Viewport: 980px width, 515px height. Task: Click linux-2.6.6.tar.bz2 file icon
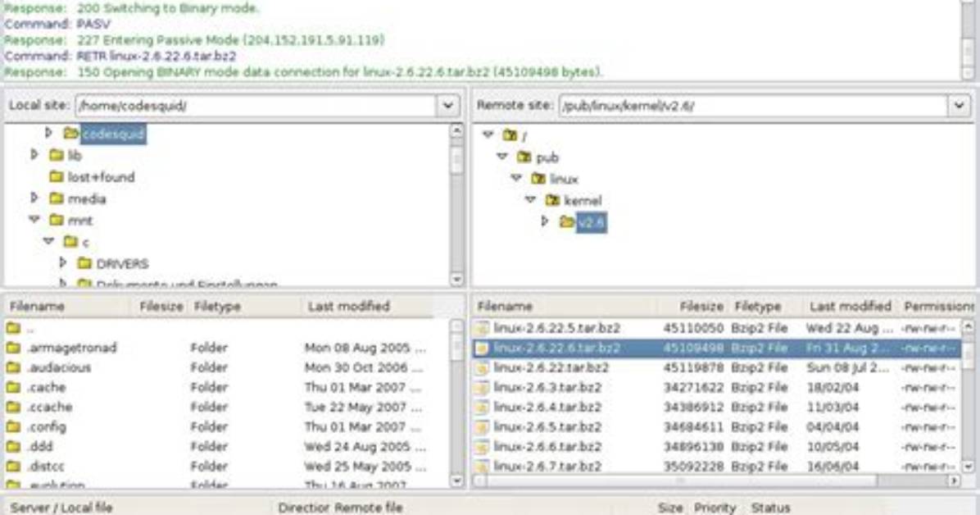[481, 447]
